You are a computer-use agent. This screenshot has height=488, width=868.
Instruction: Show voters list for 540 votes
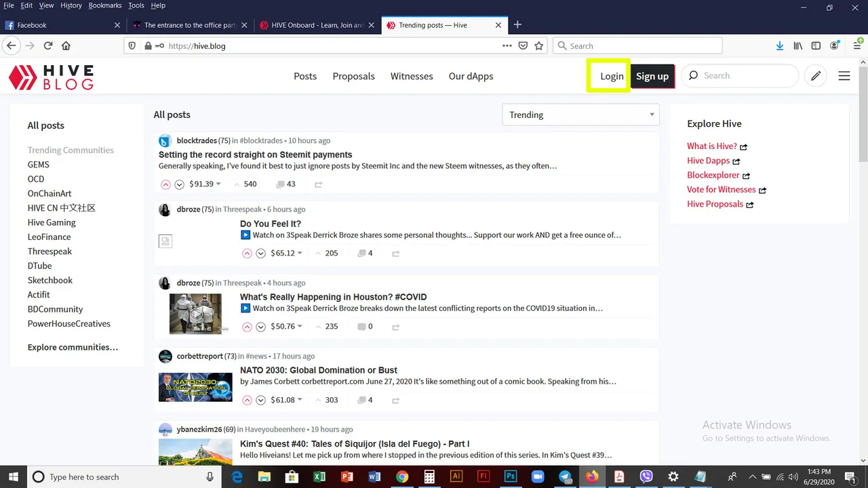point(250,184)
